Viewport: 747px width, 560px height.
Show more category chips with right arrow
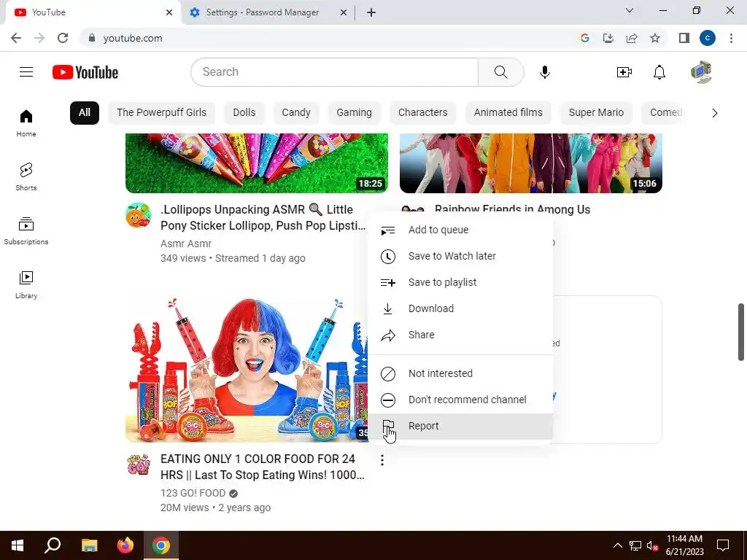pos(715,113)
